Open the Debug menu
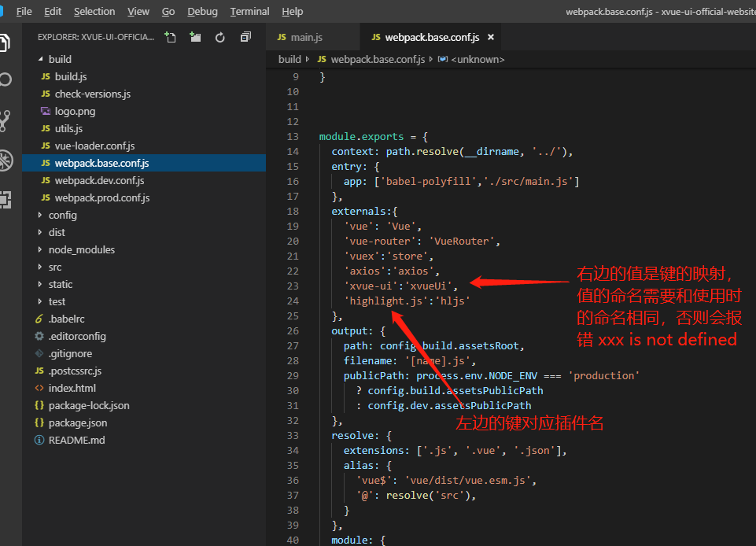The image size is (756, 546). pos(202,12)
